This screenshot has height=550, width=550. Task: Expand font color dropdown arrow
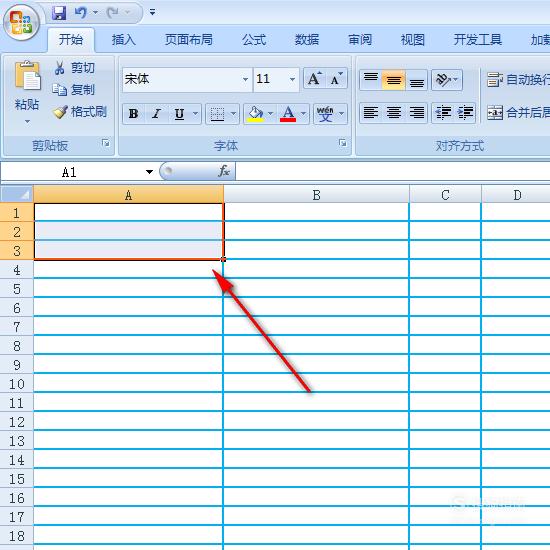pos(303,114)
